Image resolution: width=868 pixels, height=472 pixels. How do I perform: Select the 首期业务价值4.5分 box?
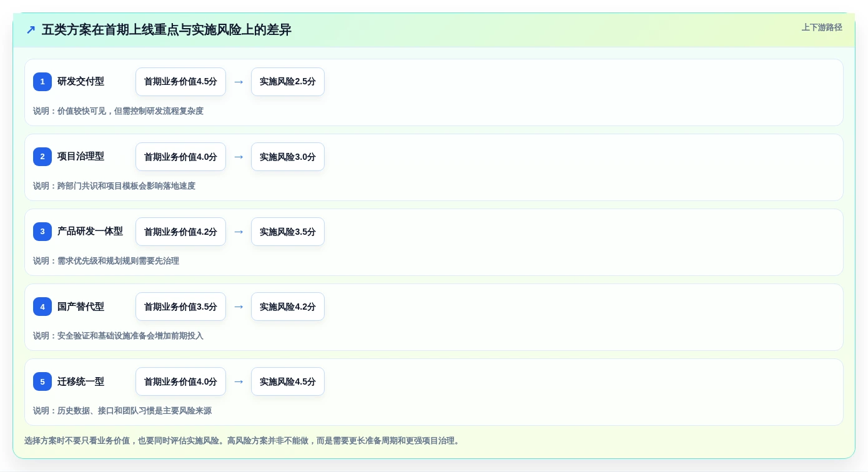(x=180, y=82)
